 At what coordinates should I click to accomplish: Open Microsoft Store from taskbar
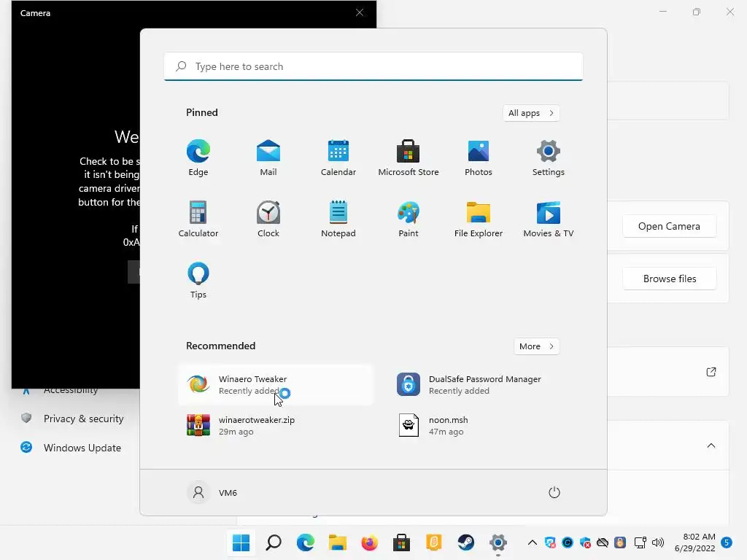coord(402,542)
